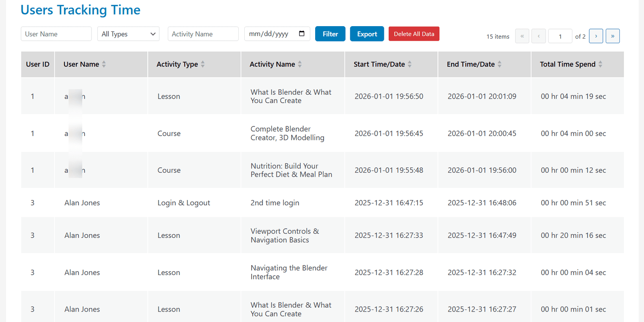Click total time 00 hr 04 min 00 sec
644x322 pixels.
[x=573, y=133]
